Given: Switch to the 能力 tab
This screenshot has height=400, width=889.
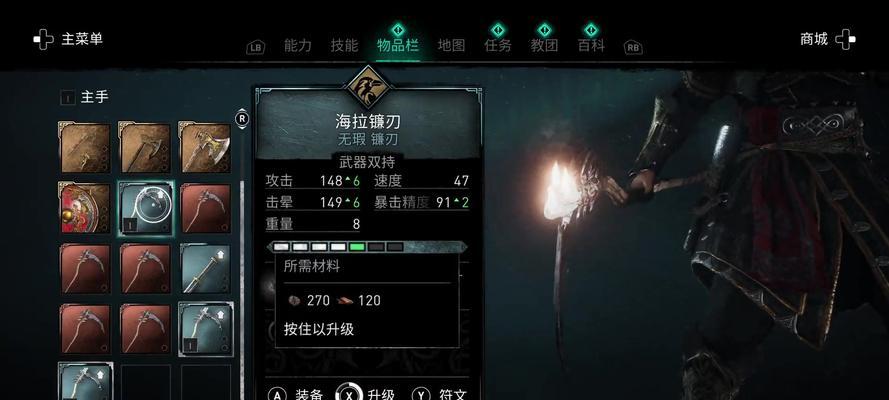Looking at the screenshot, I should coord(298,45).
